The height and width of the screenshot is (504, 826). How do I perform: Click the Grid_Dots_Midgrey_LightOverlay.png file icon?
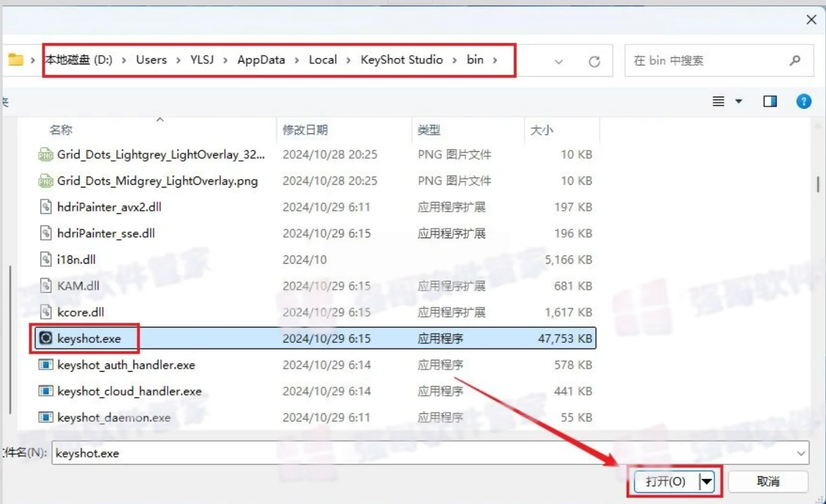click(x=46, y=180)
